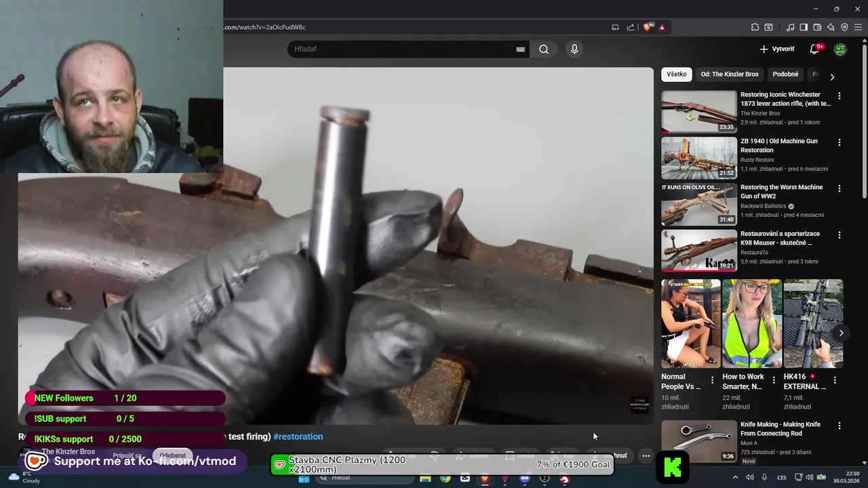Open The Kinzler Bros channel link on the Winchester video
The height and width of the screenshot is (488, 868).
tap(760, 113)
